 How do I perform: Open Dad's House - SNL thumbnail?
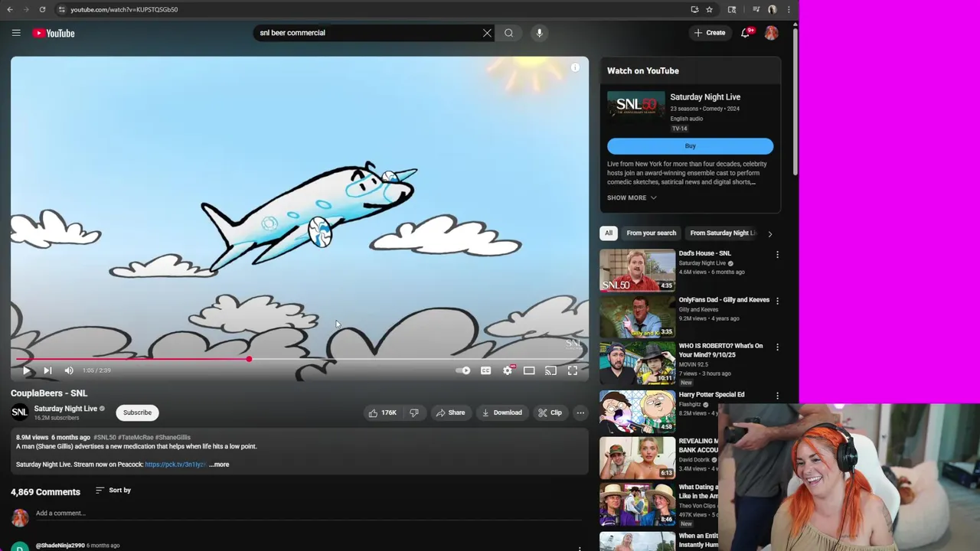(638, 270)
